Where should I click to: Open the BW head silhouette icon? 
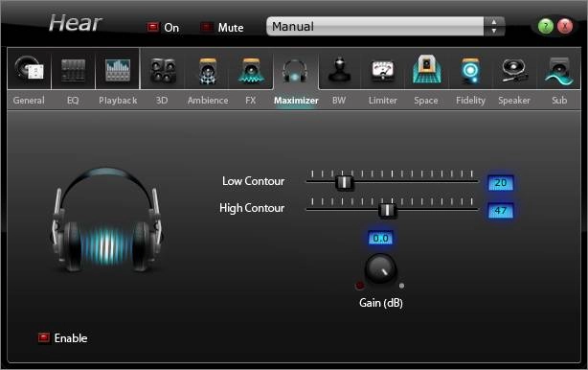[x=339, y=69]
